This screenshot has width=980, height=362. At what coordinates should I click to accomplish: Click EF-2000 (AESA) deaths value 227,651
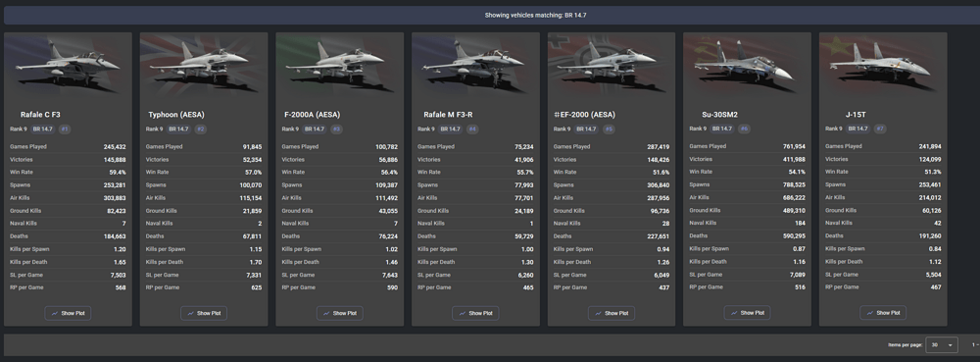click(x=659, y=237)
